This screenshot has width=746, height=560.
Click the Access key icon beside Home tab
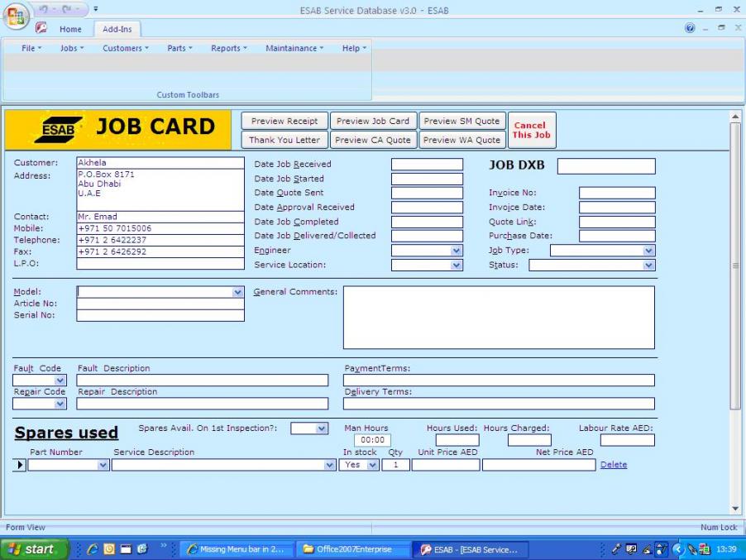pos(41,28)
